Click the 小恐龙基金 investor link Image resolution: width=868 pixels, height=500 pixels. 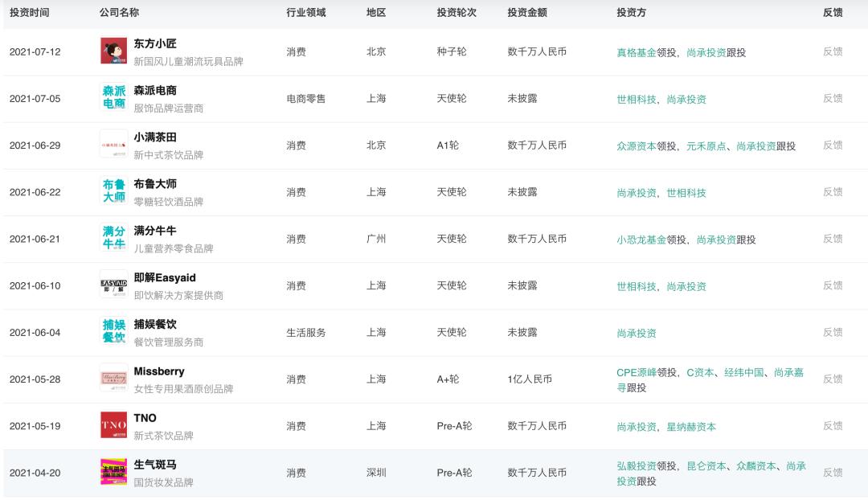coord(641,240)
